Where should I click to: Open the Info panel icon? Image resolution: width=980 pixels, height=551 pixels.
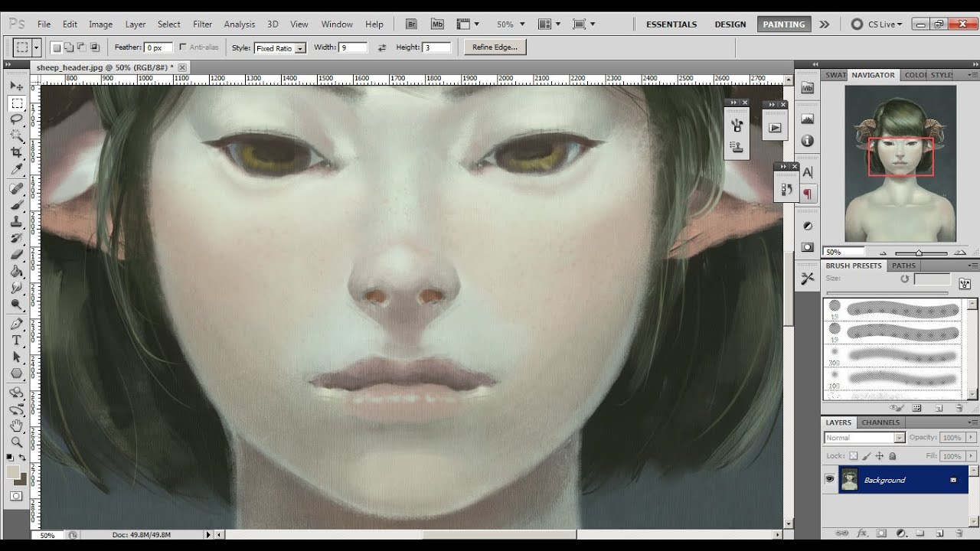point(807,142)
